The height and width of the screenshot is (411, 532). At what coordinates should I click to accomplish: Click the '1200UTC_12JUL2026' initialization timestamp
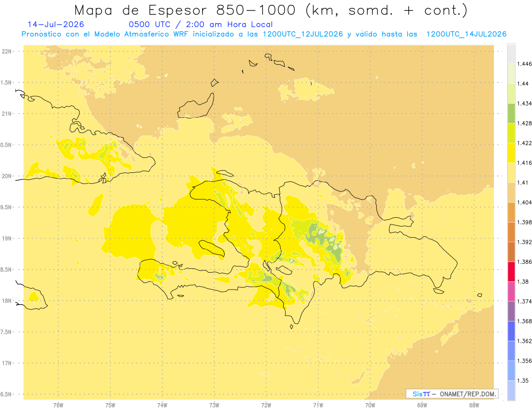click(303, 34)
